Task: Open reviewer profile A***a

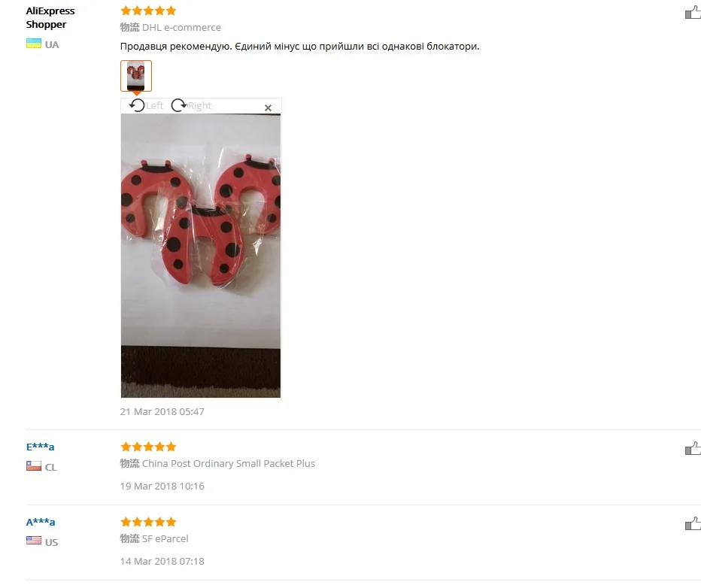Action: (40, 522)
